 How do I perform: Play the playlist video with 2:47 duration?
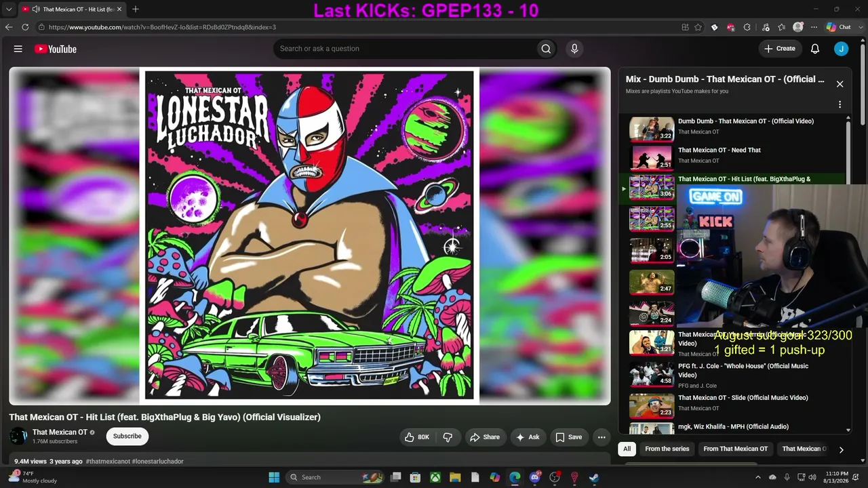[652, 283]
